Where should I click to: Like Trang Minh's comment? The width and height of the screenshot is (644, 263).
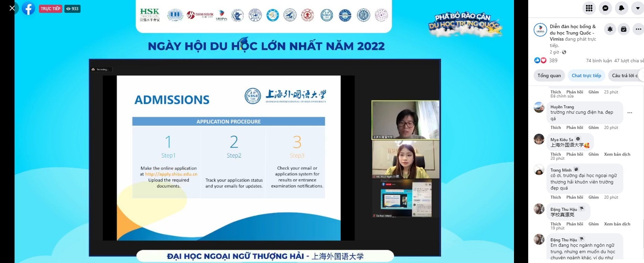coord(556,197)
